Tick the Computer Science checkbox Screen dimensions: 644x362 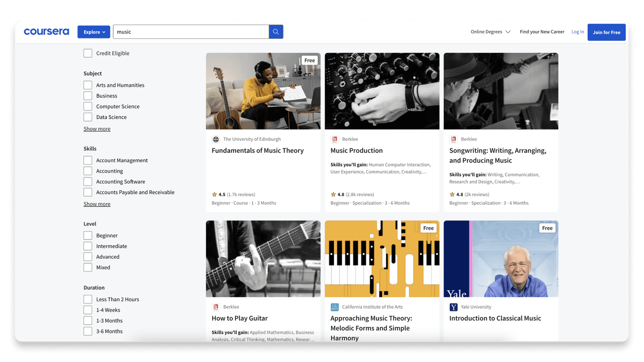88,106
